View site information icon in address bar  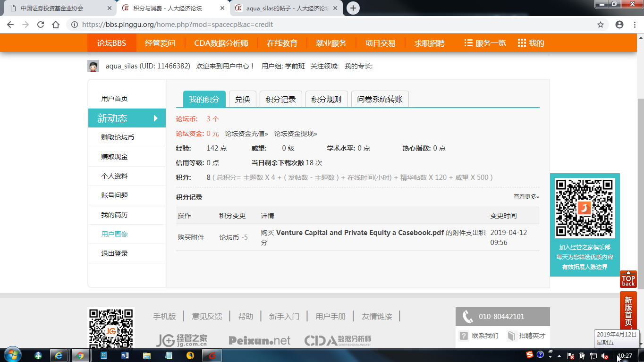point(75,25)
